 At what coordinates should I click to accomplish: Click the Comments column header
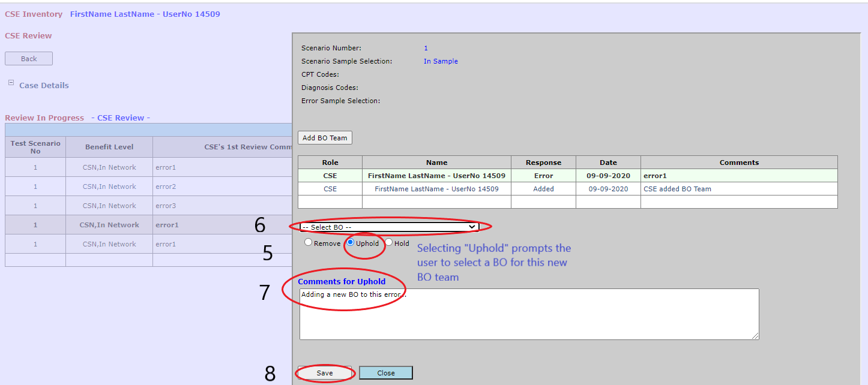pyautogui.click(x=740, y=163)
